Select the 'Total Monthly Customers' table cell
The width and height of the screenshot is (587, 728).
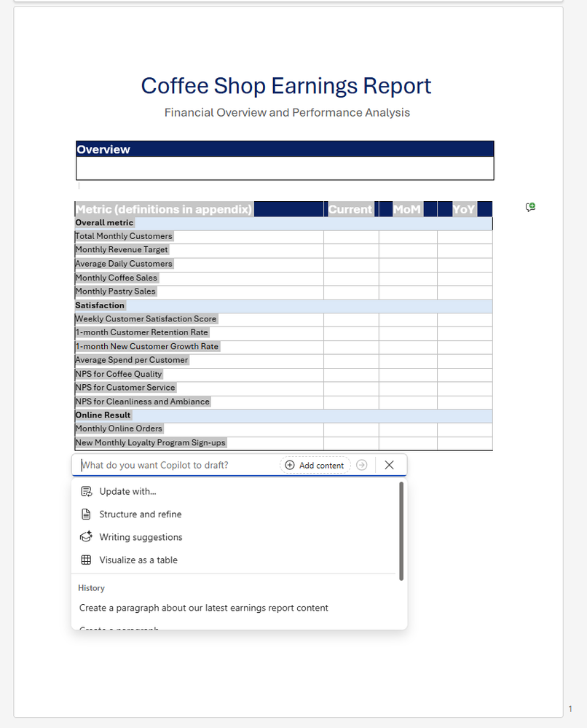coord(123,236)
